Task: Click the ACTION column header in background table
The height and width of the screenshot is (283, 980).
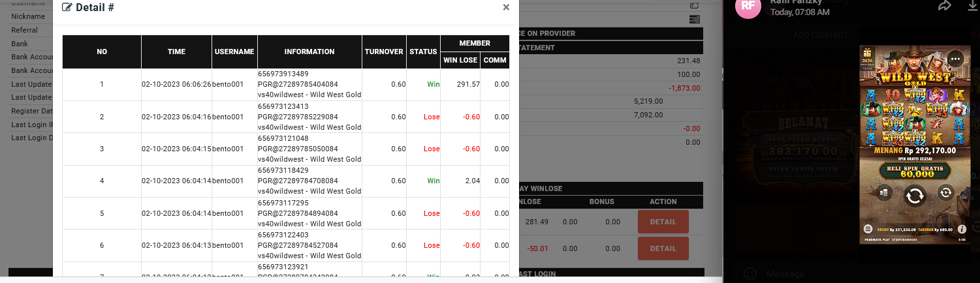Action: (663, 201)
